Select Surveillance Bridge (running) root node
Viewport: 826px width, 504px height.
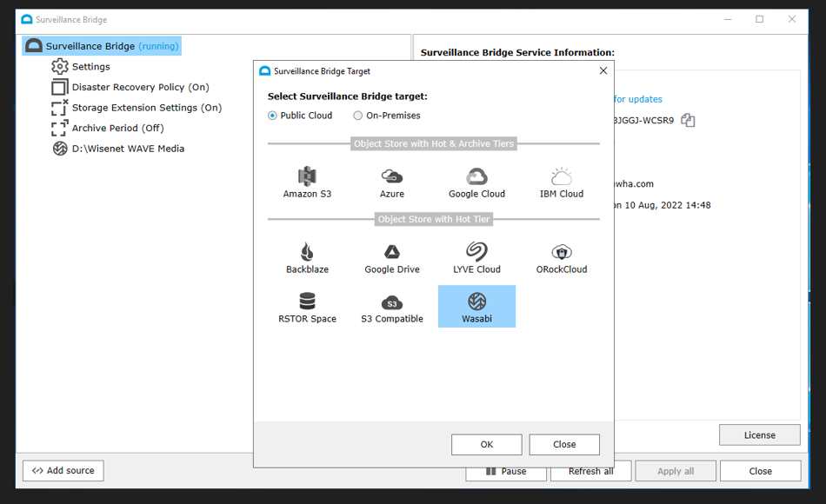102,46
